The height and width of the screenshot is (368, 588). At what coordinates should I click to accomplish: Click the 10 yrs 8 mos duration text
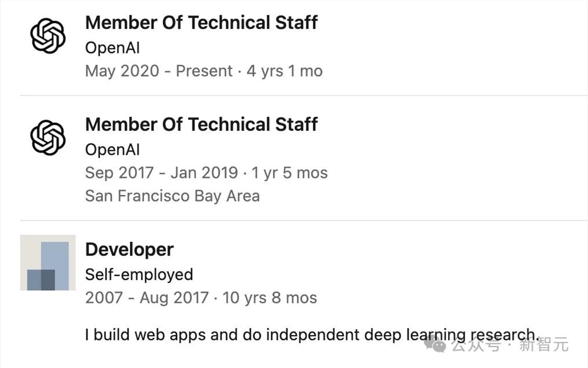click(270, 298)
